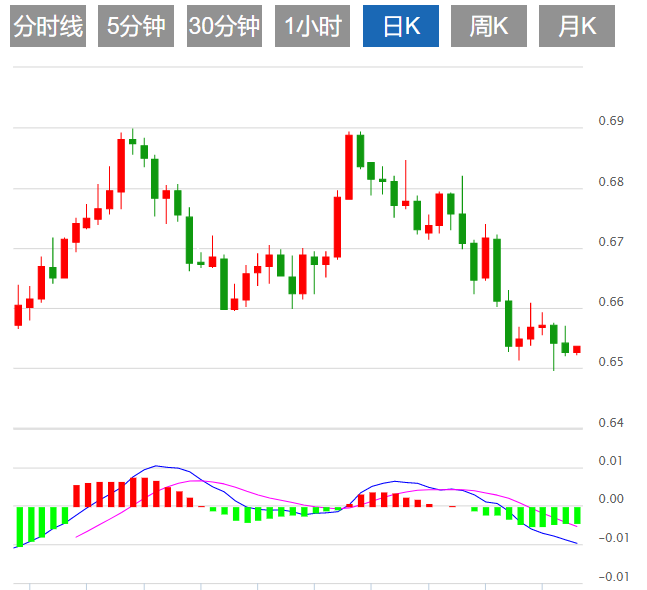This screenshot has width=647, height=590.
Task: Click the 0.65 price axis label
Action: pyautogui.click(x=611, y=362)
